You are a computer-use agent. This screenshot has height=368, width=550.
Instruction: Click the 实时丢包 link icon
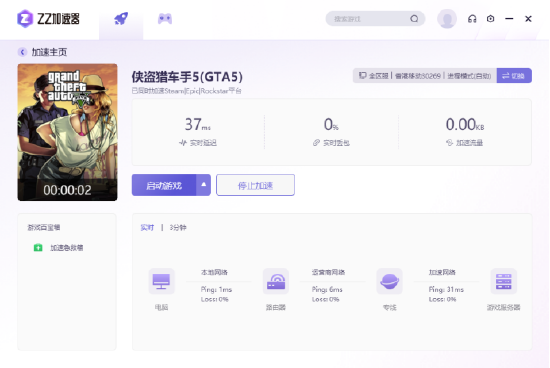click(x=316, y=142)
